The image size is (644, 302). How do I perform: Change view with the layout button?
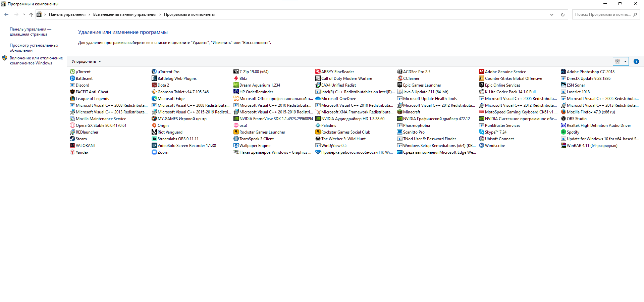pyautogui.click(x=618, y=61)
